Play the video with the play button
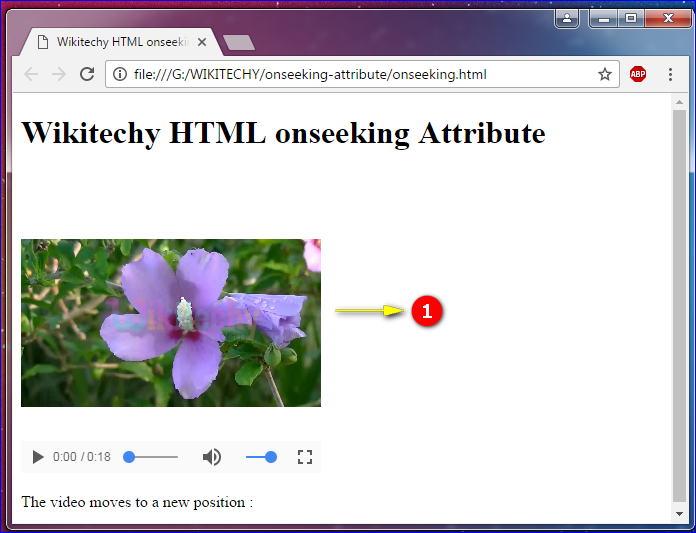The height and width of the screenshot is (533, 696). [x=38, y=457]
